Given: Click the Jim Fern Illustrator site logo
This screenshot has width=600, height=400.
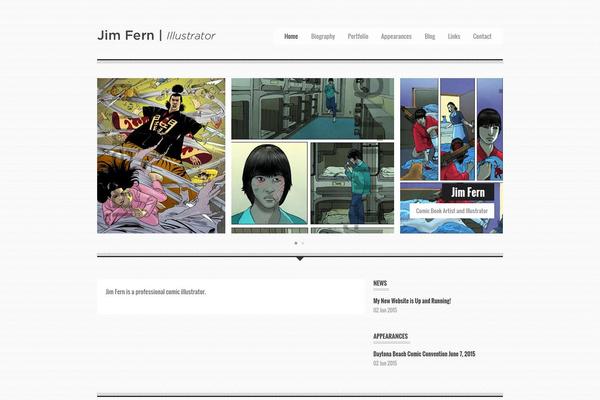Looking at the screenshot, I should [156, 35].
